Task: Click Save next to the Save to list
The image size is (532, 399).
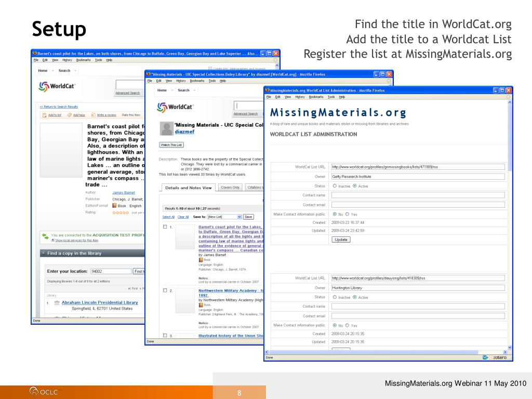Action: coord(248,217)
